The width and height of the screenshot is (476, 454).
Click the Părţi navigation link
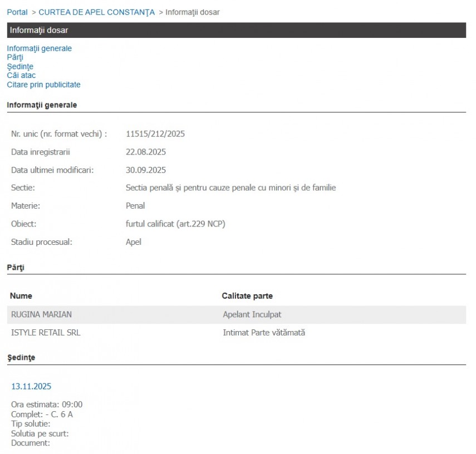(15, 57)
